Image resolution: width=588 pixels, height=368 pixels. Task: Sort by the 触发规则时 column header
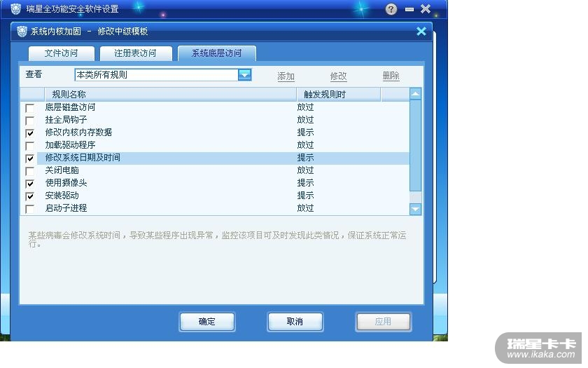[x=339, y=94]
